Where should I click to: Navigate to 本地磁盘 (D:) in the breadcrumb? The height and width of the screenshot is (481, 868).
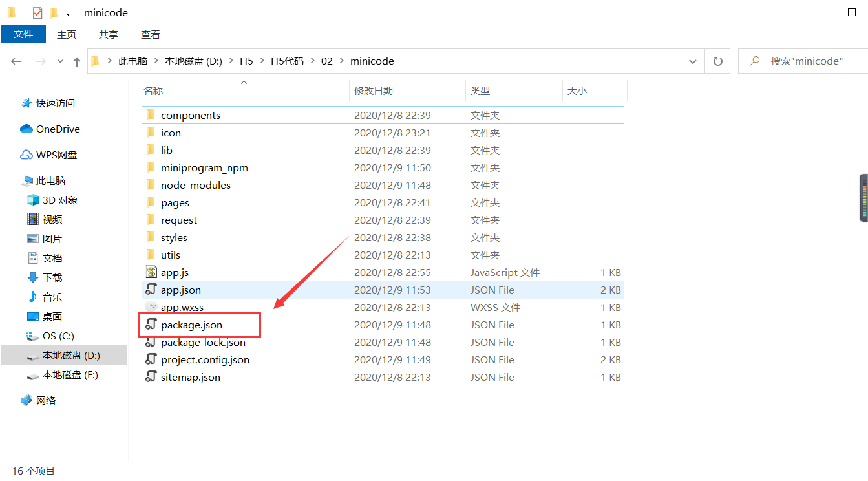193,61
